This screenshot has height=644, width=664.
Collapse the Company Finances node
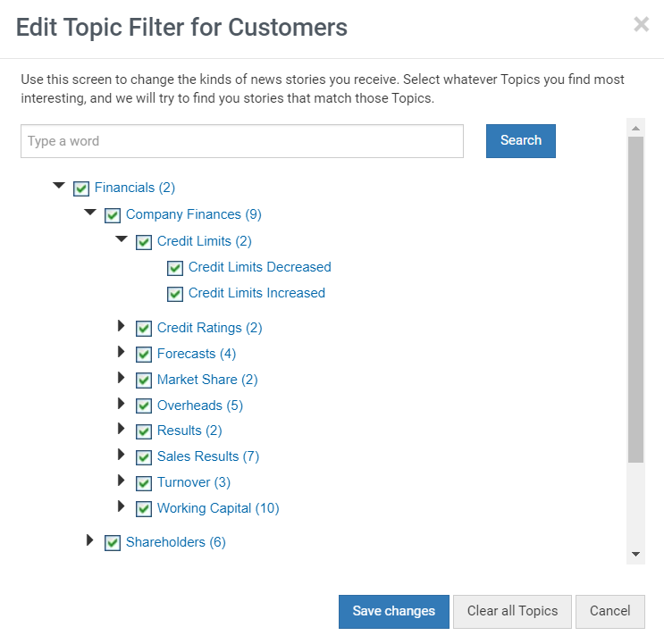click(x=90, y=212)
